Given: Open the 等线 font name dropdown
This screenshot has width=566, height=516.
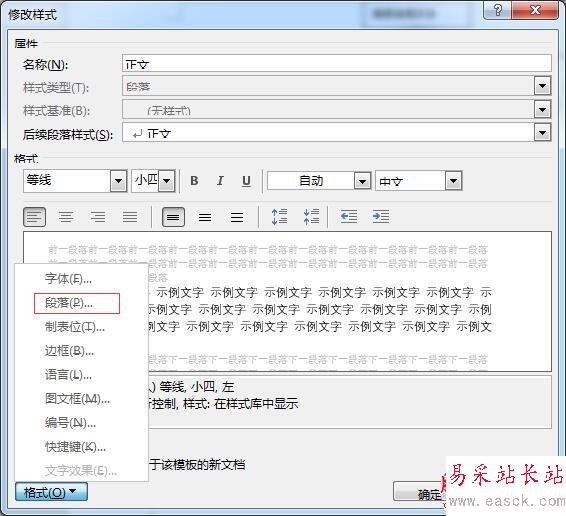Looking at the screenshot, I should pyautogui.click(x=118, y=181).
